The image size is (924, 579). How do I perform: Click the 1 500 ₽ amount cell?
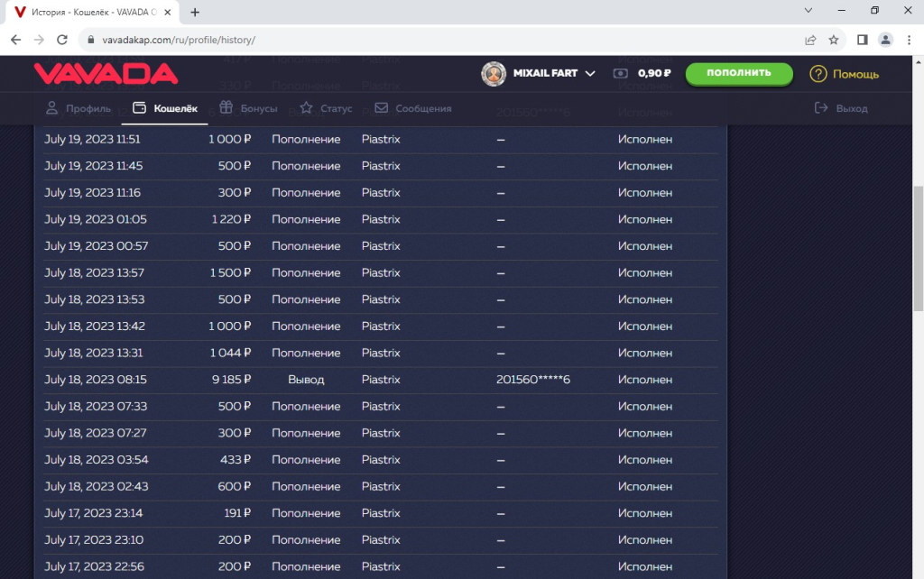(x=230, y=273)
